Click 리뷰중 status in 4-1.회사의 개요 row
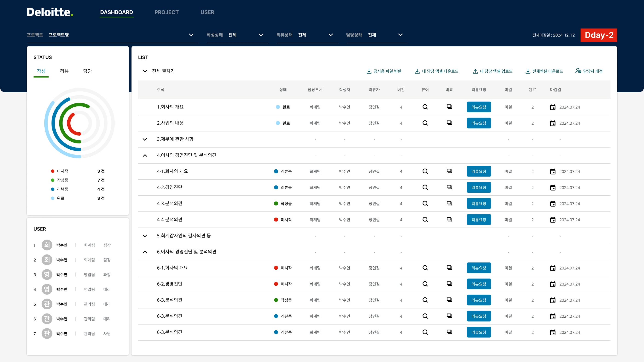 click(x=283, y=171)
